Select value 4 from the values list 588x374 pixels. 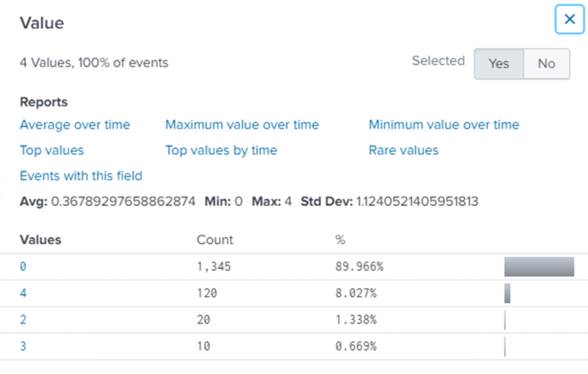click(22, 293)
